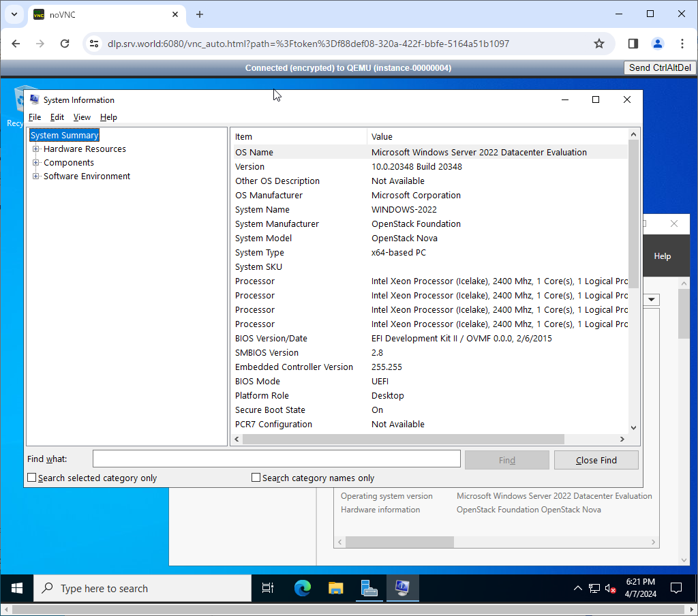Show hidden system tray icons

coord(578,589)
